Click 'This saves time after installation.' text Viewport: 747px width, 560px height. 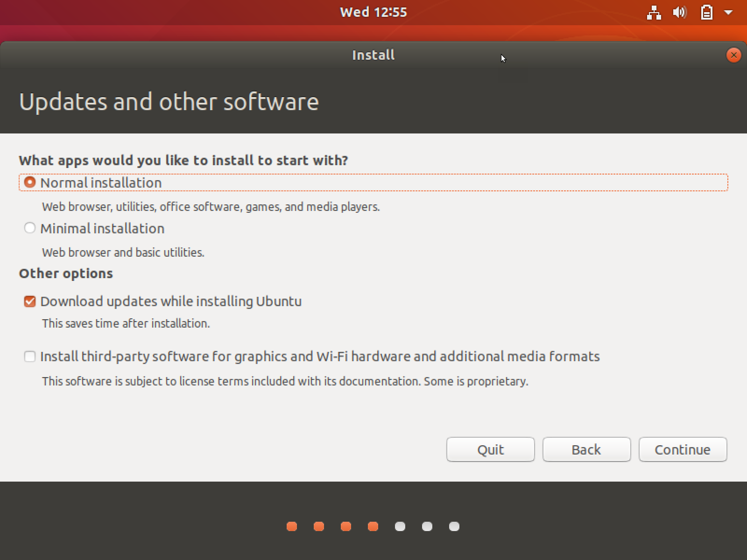(x=126, y=323)
